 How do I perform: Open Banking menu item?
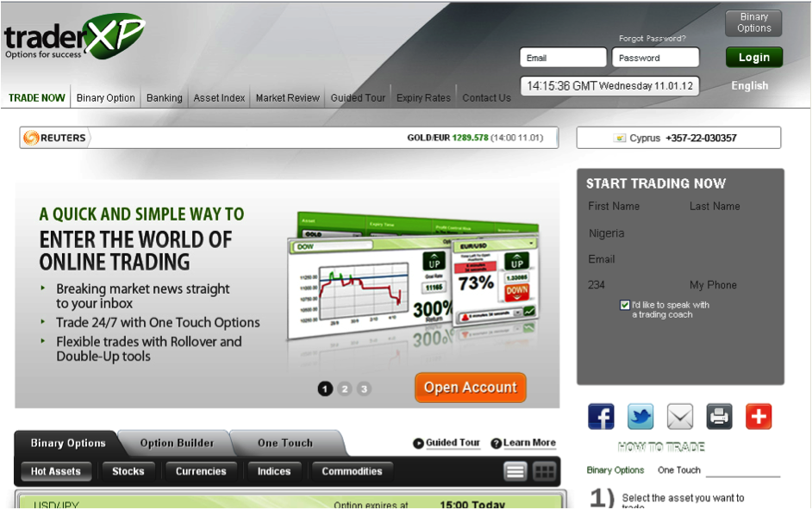pos(164,98)
